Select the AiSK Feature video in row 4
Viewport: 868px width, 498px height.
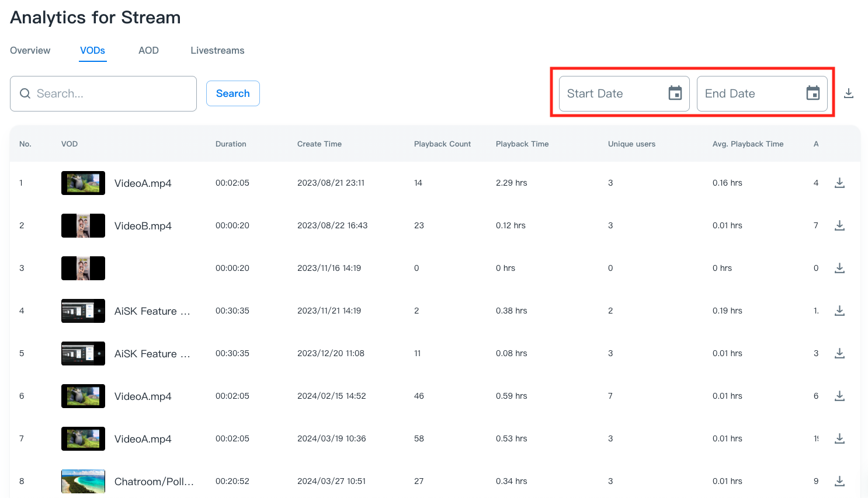pos(152,311)
